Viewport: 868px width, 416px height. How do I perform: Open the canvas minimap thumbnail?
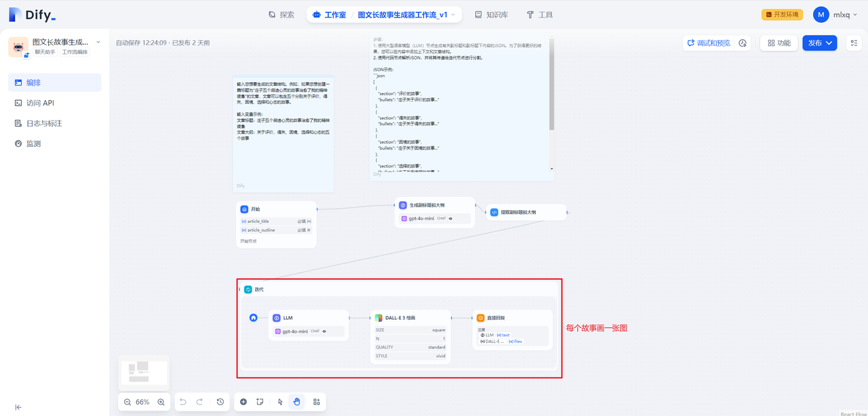(143, 371)
